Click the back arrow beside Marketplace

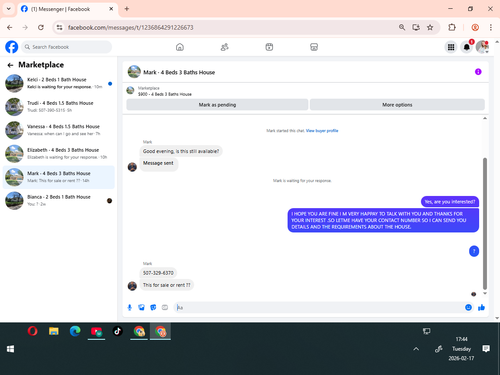10,65
